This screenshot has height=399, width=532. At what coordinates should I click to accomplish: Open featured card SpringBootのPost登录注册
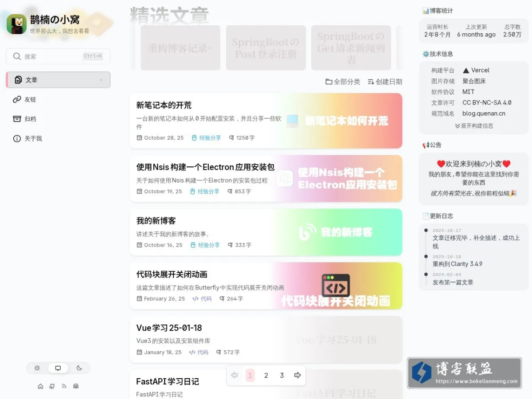tap(266, 47)
